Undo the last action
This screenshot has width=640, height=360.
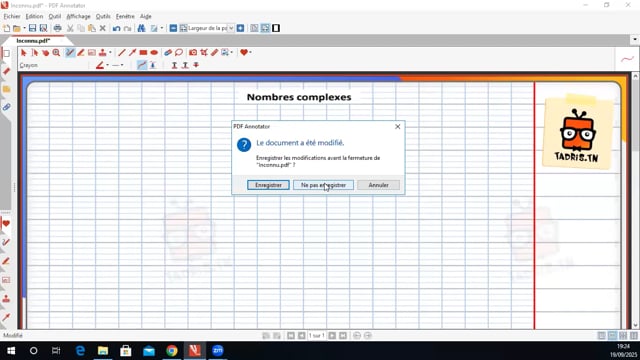point(116,28)
